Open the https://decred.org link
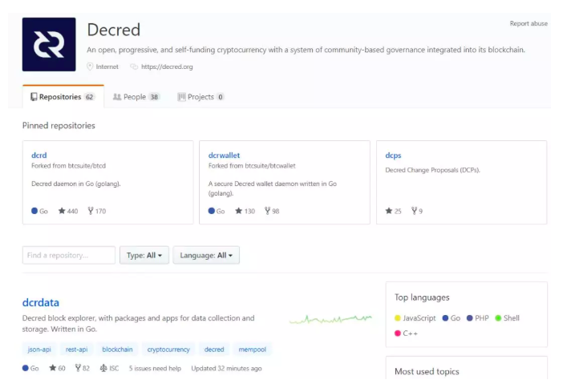Screen dimensions: 563x392 click(167, 67)
